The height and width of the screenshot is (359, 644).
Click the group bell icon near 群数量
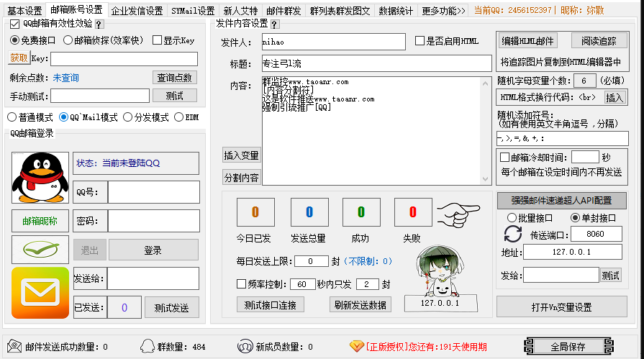147,347
